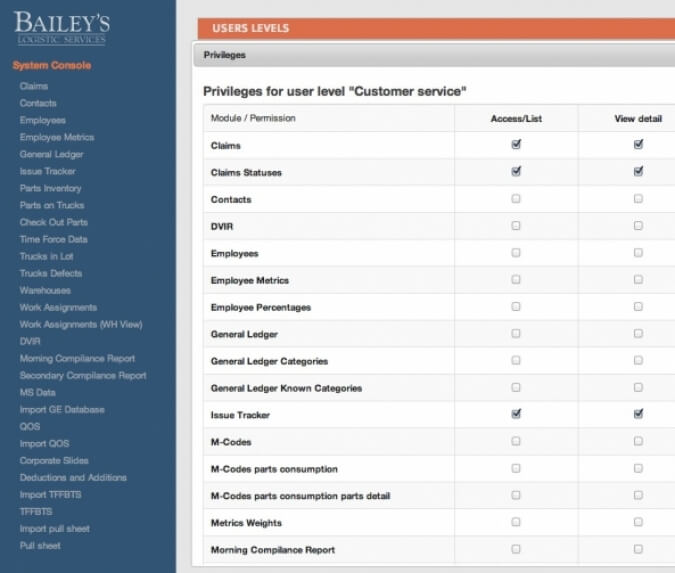Open Morning Compliance Report sidebar link
The width and height of the screenshot is (675, 573).
[77, 358]
